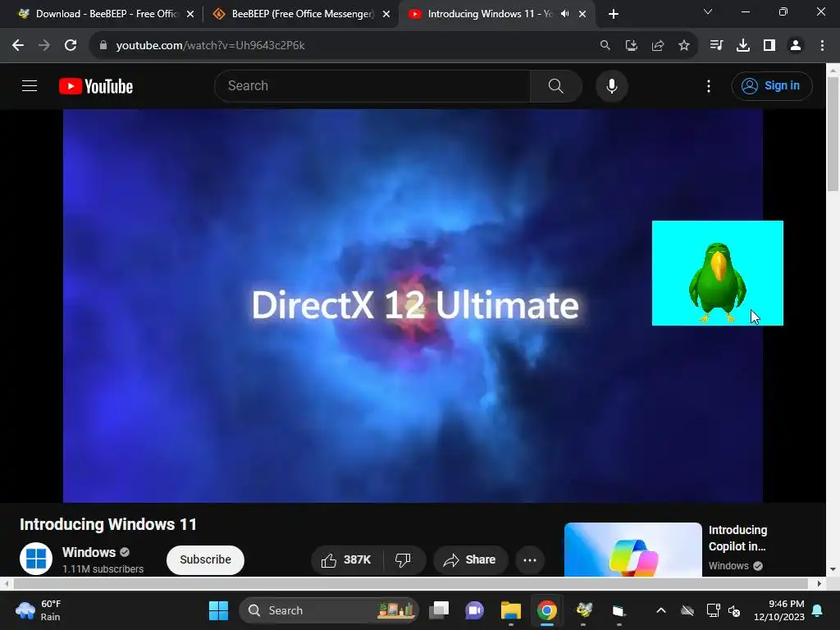Expand the hidden system tray icons chevron
This screenshot has height=630, width=840.
click(x=661, y=610)
